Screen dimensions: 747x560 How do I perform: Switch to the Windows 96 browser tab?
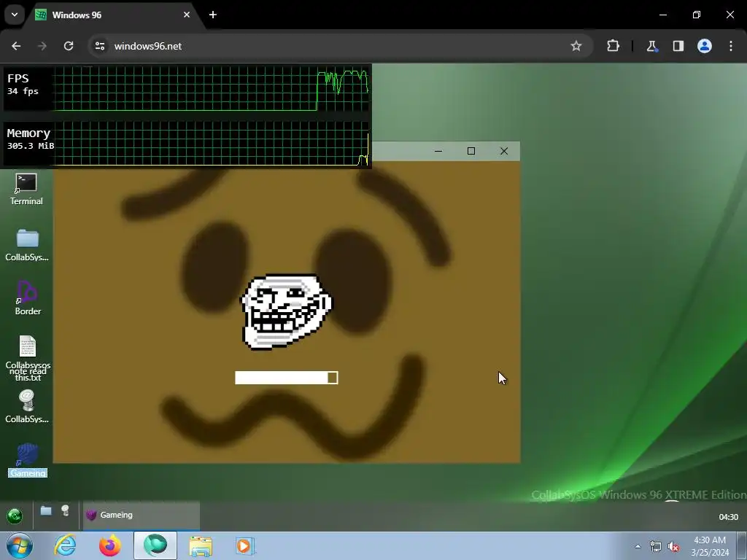pyautogui.click(x=115, y=15)
